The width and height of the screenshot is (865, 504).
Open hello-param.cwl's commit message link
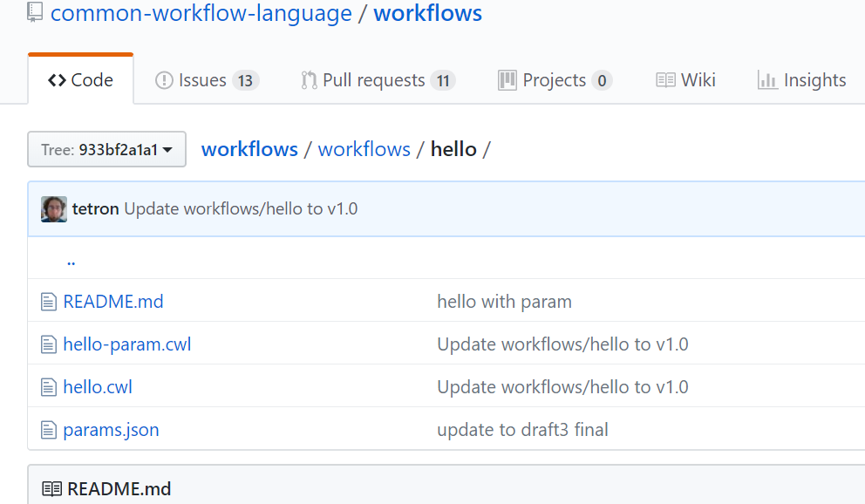pyautogui.click(x=562, y=344)
